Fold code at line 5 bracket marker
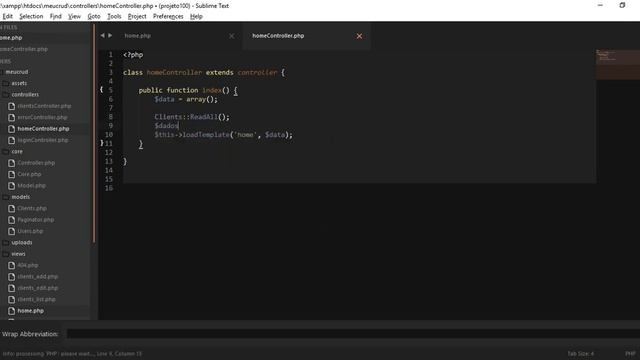 (x=102, y=89)
